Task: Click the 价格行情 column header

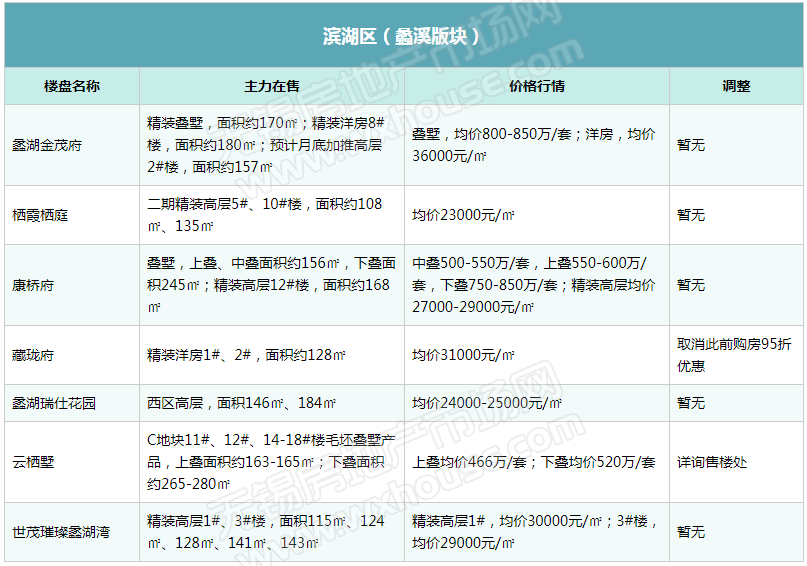Action: [x=537, y=86]
